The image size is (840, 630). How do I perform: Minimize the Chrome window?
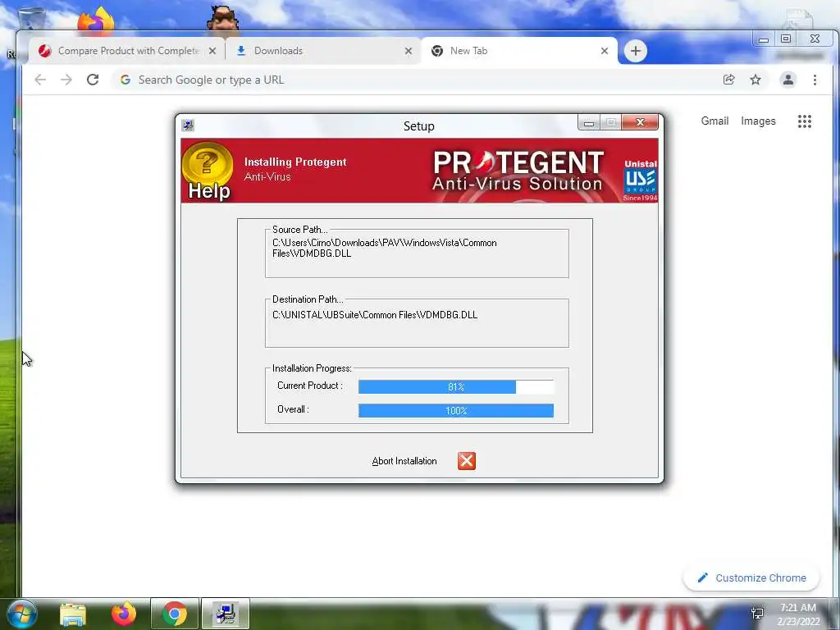coord(764,39)
